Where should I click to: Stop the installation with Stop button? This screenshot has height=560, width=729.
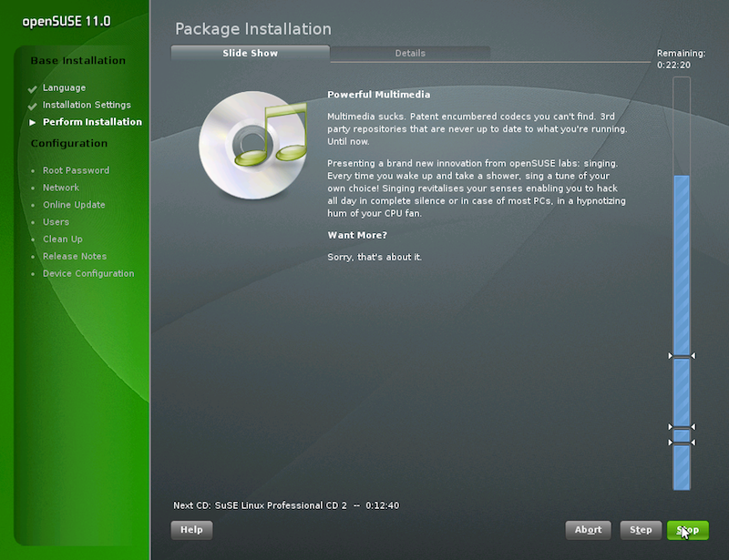[x=688, y=530]
